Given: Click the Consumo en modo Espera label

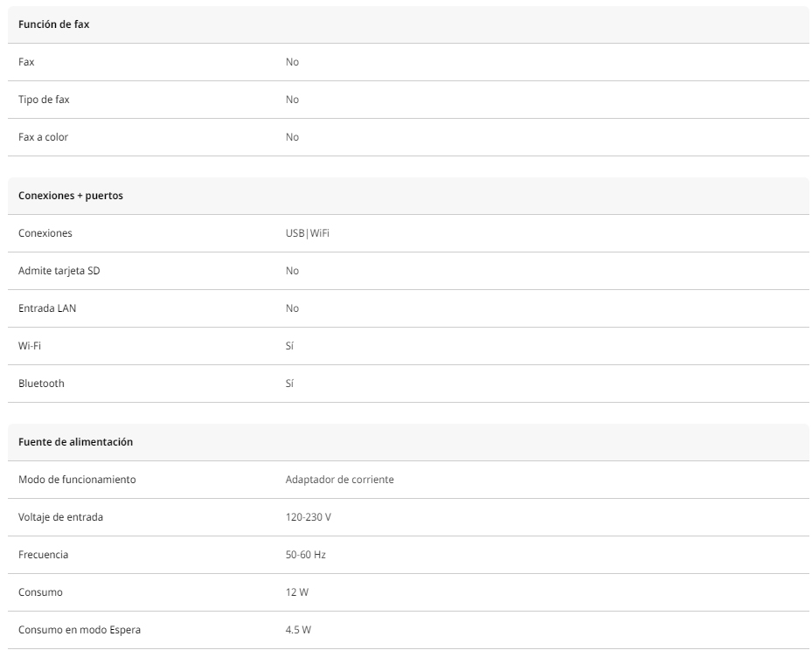Looking at the screenshot, I should (80, 630).
